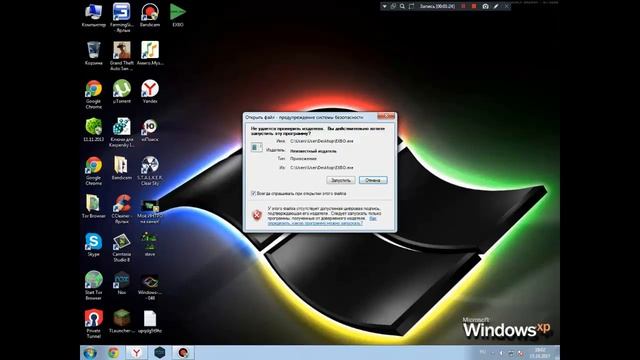
Task: Select the Yandex desktop shortcut
Action: [x=150, y=91]
